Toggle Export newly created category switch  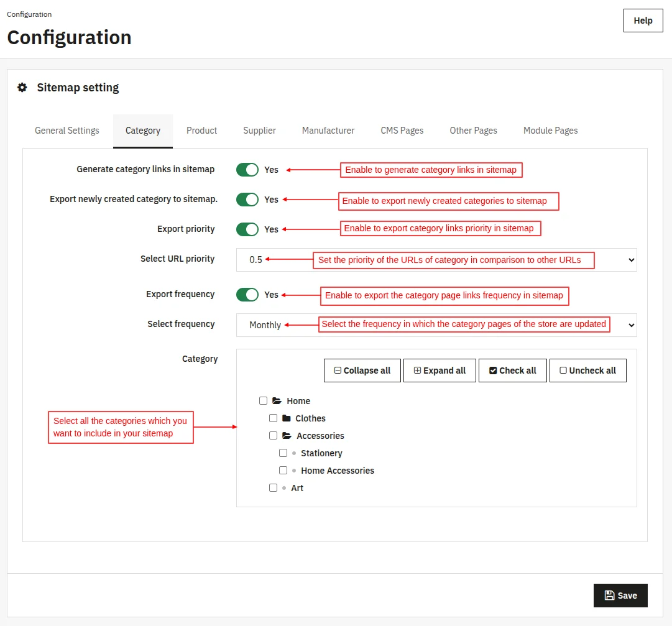[247, 200]
